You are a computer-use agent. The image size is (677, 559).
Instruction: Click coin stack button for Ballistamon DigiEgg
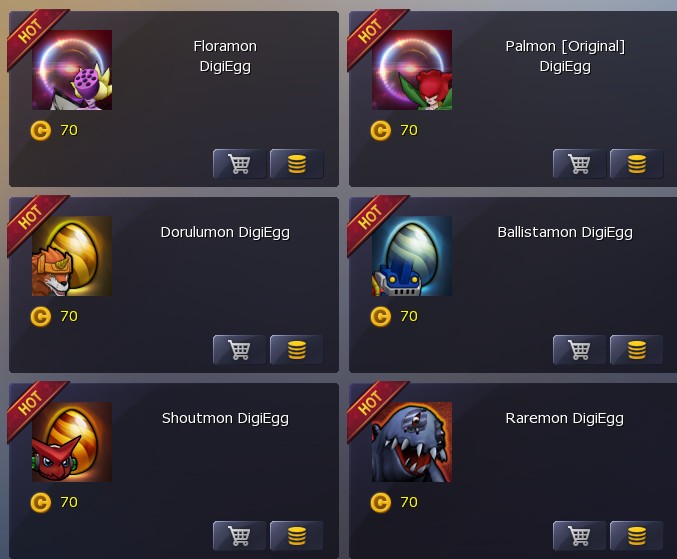point(636,350)
